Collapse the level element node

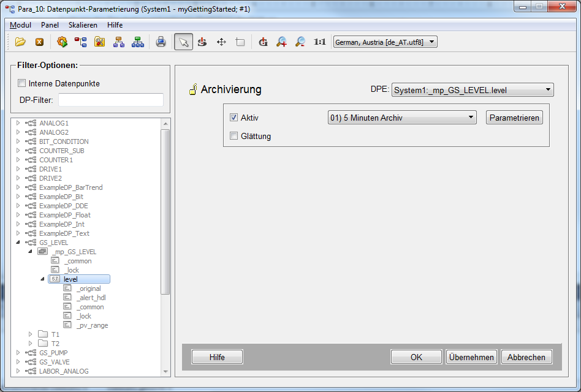(x=43, y=279)
